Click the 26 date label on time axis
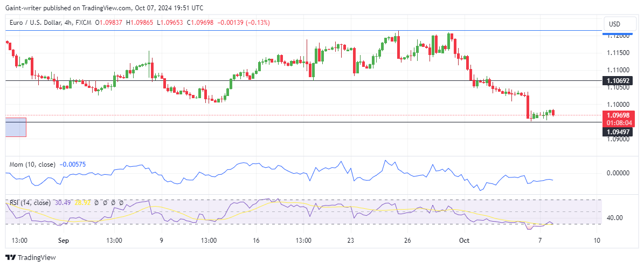The width and height of the screenshot is (644, 267). [407, 241]
